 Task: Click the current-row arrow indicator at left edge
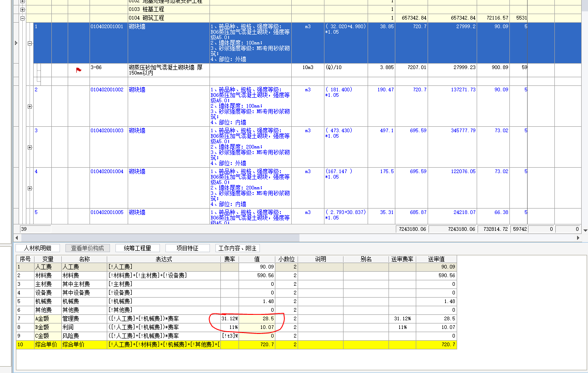tap(16, 43)
